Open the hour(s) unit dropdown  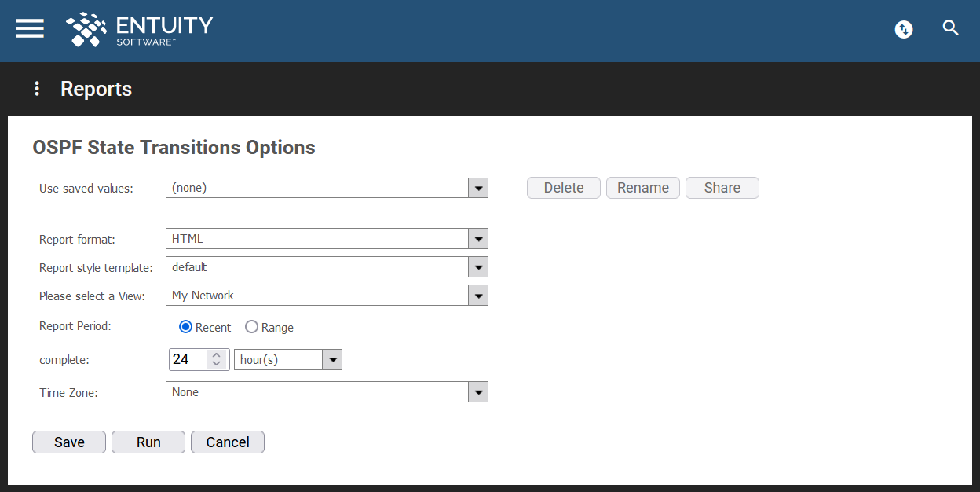tap(288, 360)
